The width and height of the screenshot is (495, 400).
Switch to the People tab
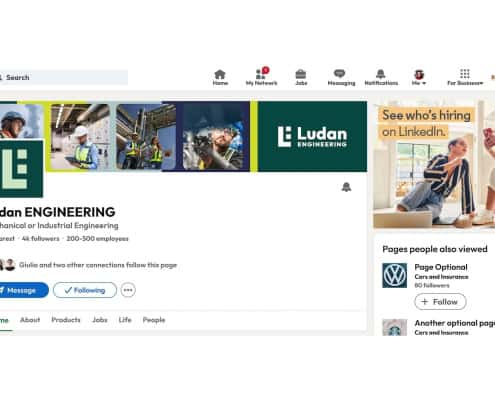point(154,320)
